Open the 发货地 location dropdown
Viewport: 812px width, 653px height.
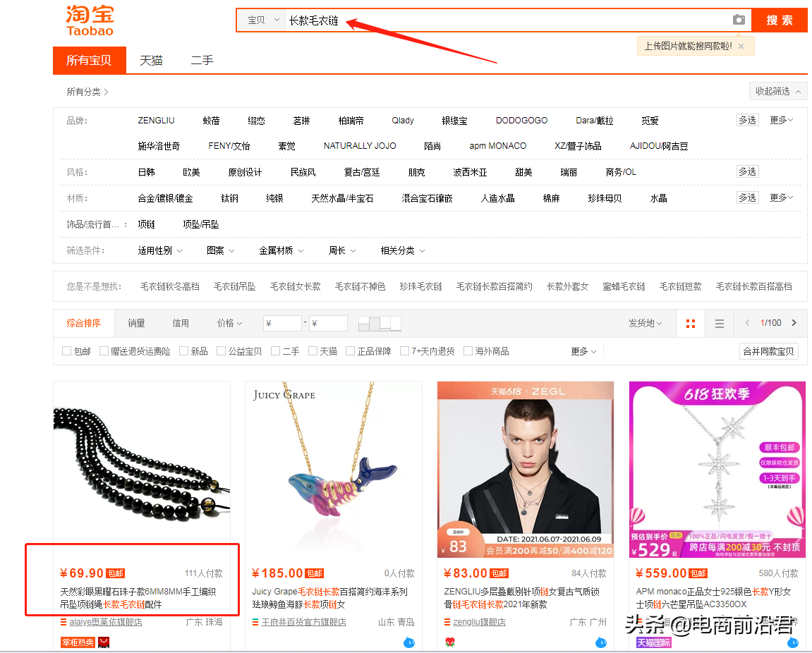point(646,323)
